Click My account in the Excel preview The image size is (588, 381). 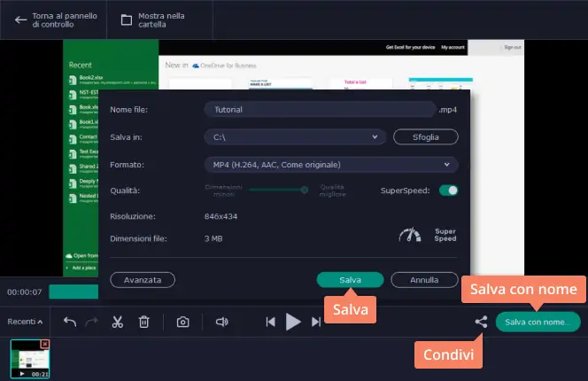(453, 47)
